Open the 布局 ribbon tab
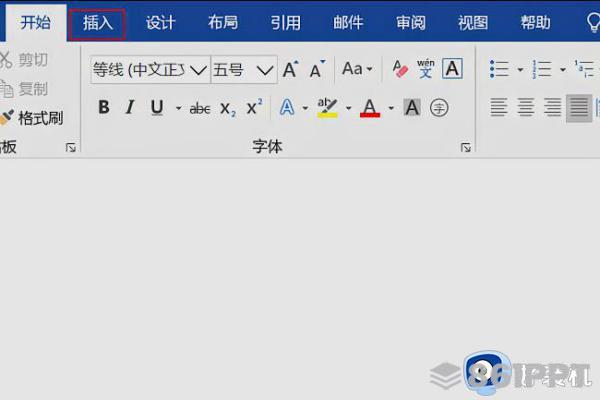Viewport: 600px width, 400px height. tap(223, 23)
